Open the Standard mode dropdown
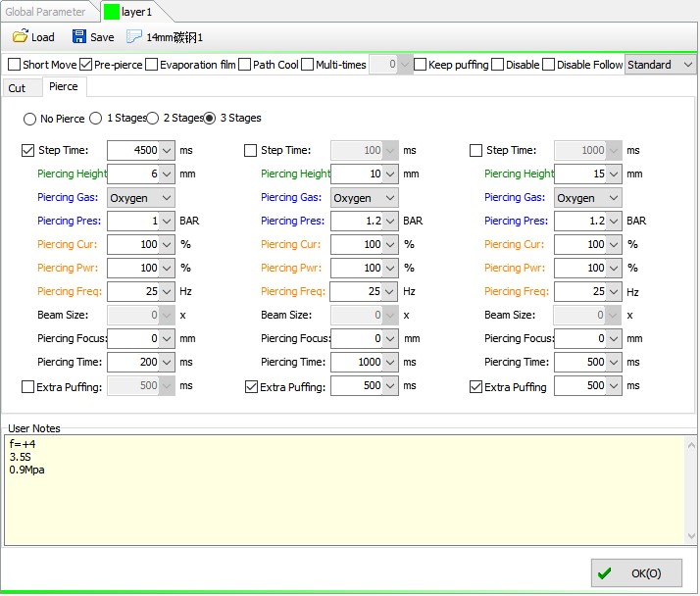The image size is (700, 596). tap(660, 65)
